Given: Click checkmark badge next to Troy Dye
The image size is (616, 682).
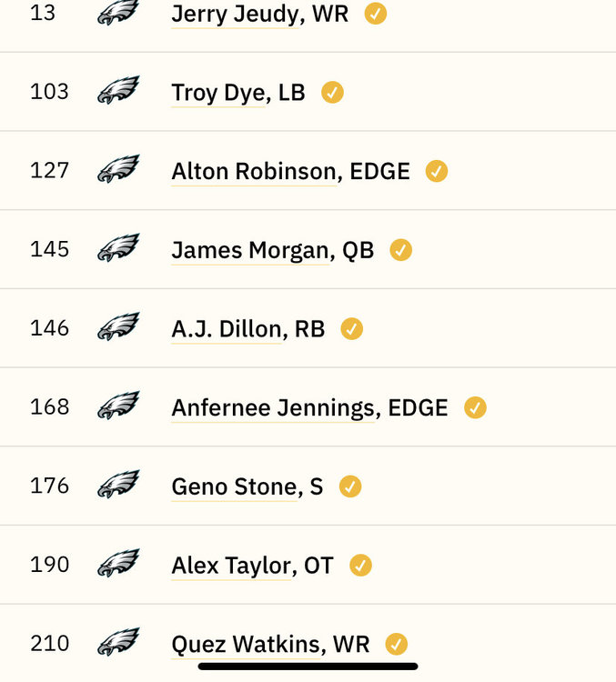Looking at the screenshot, I should pyautogui.click(x=333, y=92).
